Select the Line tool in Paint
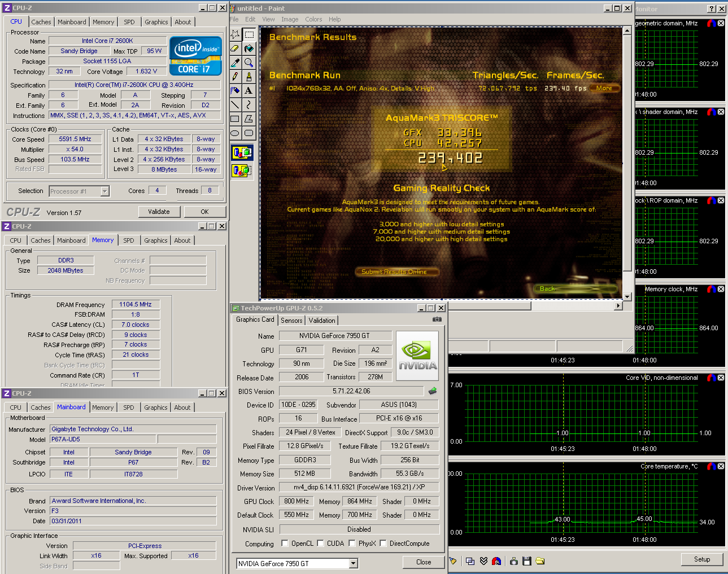This screenshot has height=574, width=728. 235,104
